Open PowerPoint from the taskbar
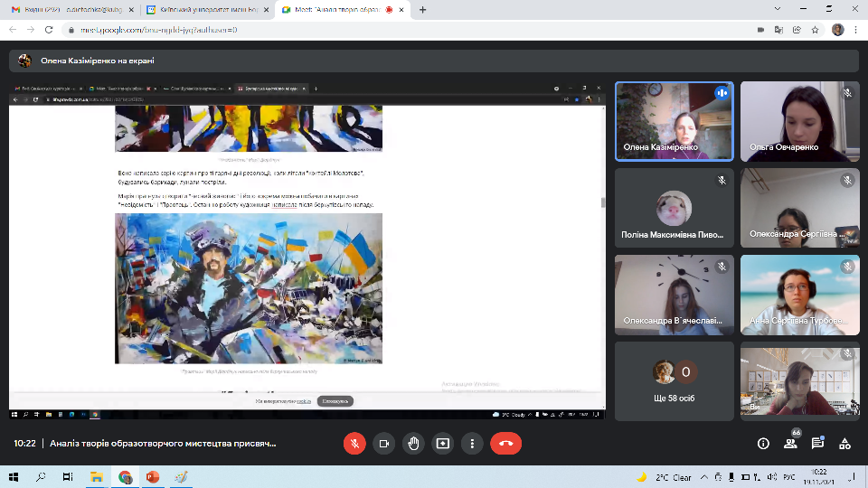 (153, 477)
